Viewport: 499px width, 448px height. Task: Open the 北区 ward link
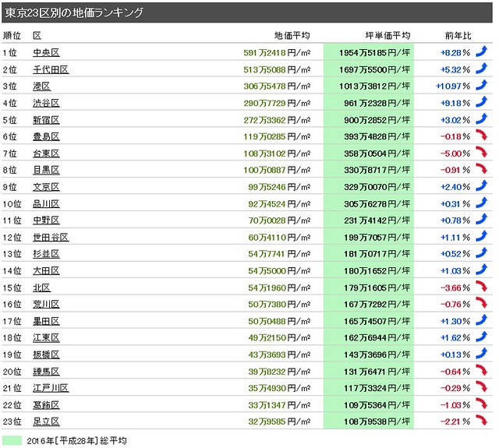click(42, 287)
